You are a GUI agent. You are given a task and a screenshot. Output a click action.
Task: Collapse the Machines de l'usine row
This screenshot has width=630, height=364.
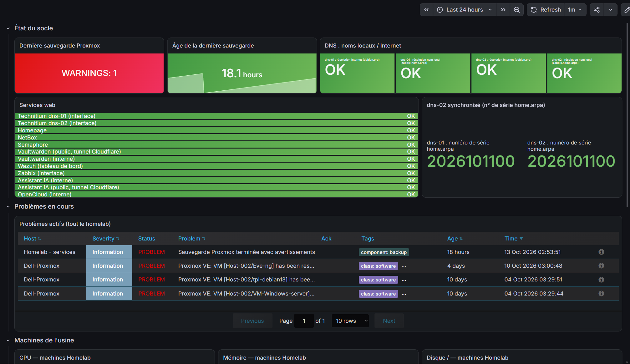click(x=8, y=341)
